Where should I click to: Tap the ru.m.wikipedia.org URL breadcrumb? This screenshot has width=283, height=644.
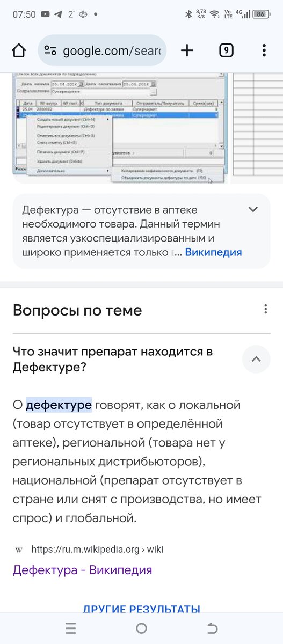pos(97,550)
